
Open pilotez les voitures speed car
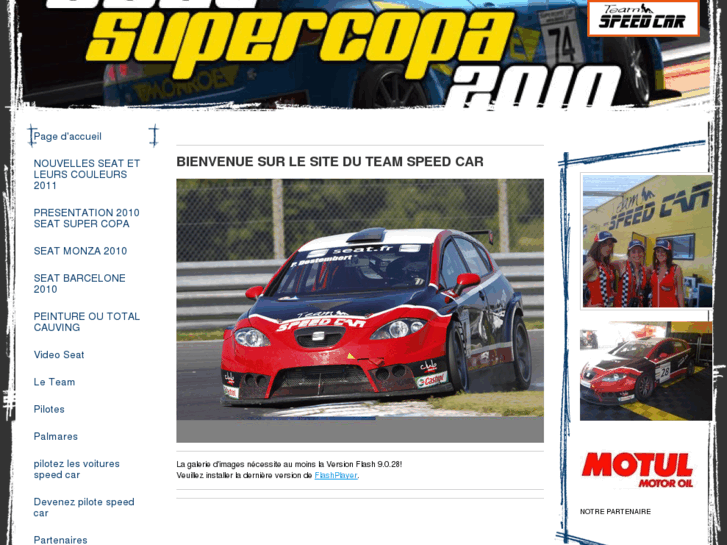(77, 469)
